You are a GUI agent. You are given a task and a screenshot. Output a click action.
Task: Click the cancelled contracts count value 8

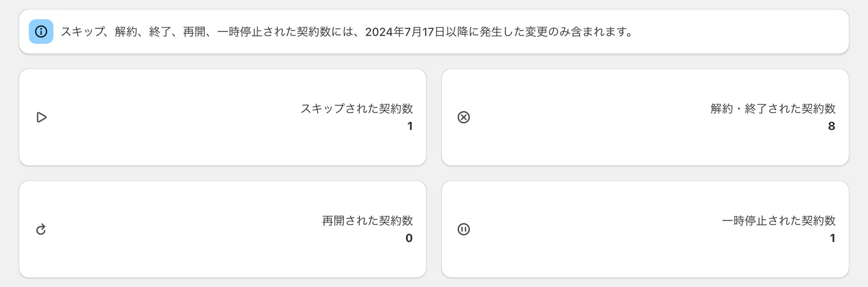pos(831,126)
